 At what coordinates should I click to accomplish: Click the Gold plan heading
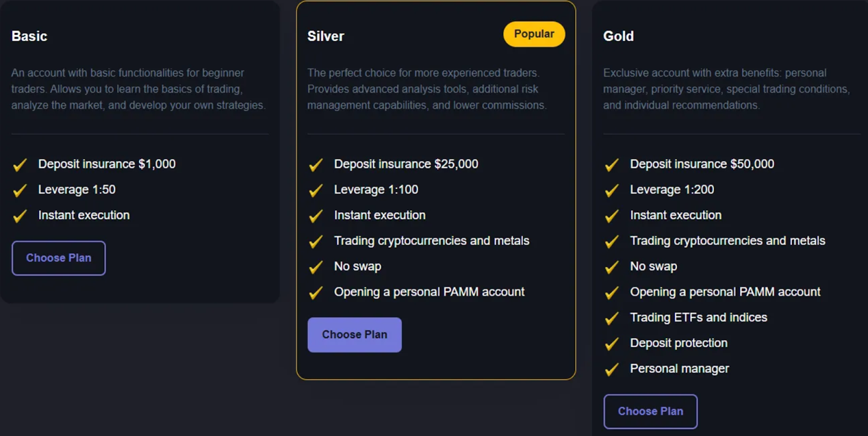[618, 36]
